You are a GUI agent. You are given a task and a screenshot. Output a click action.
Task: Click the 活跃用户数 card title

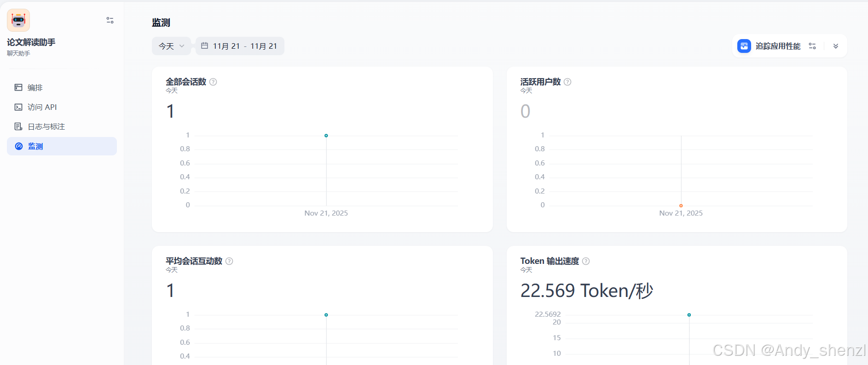(540, 82)
